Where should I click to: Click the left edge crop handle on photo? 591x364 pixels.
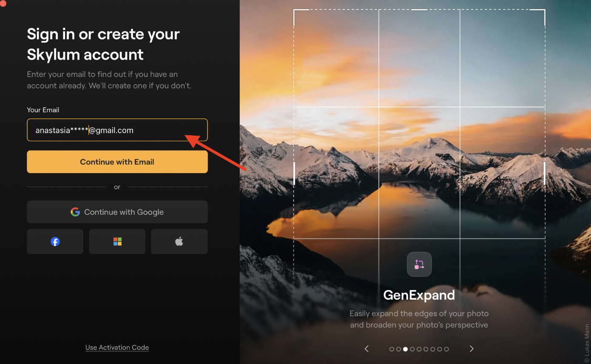pos(294,173)
